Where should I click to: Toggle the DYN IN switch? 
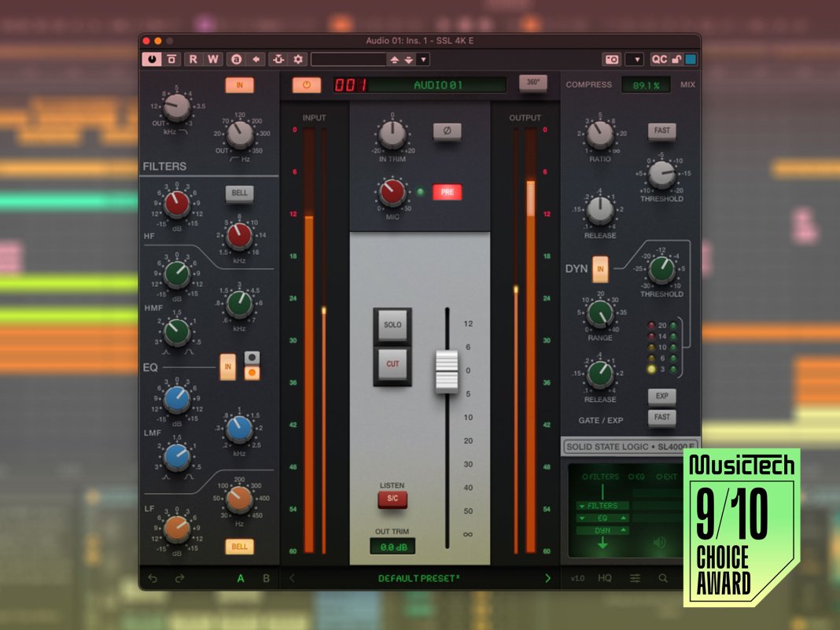pos(601,269)
